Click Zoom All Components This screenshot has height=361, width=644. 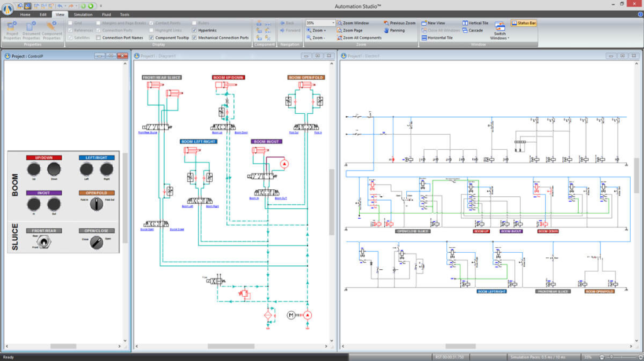[x=359, y=38]
